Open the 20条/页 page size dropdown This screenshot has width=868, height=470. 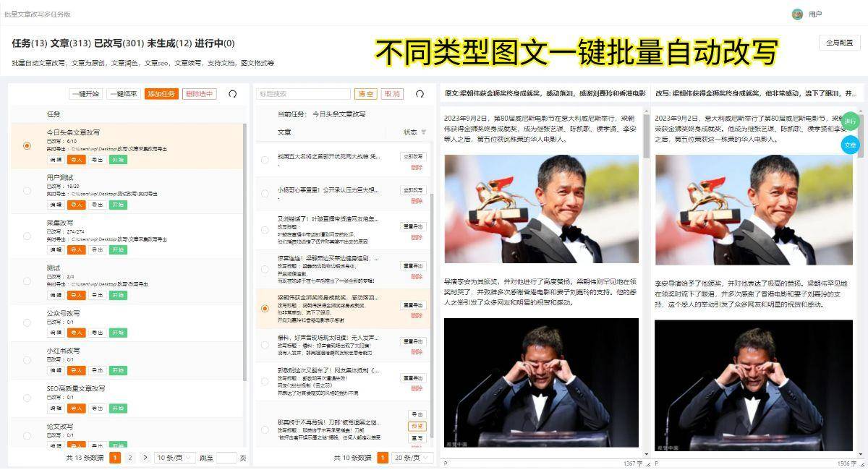coord(410,458)
